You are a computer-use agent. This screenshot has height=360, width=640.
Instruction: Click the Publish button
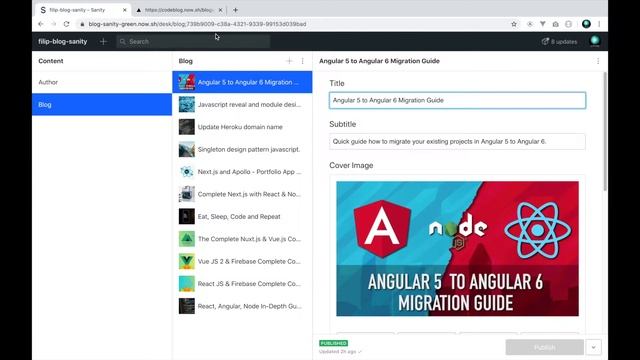544,347
